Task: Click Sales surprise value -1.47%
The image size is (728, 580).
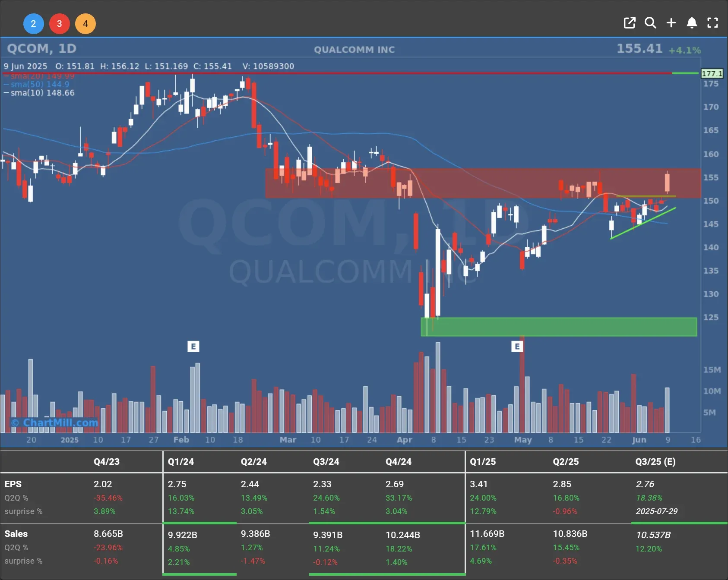Action: [253, 561]
